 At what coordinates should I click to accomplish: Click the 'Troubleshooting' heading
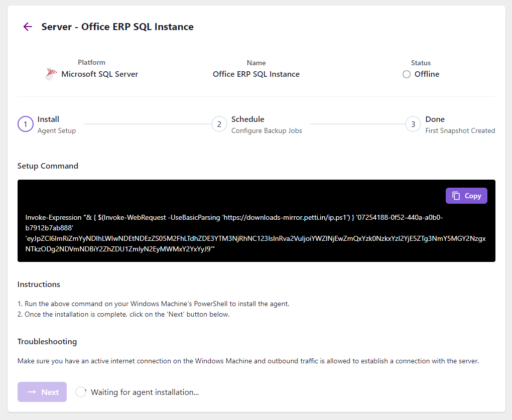point(47,341)
